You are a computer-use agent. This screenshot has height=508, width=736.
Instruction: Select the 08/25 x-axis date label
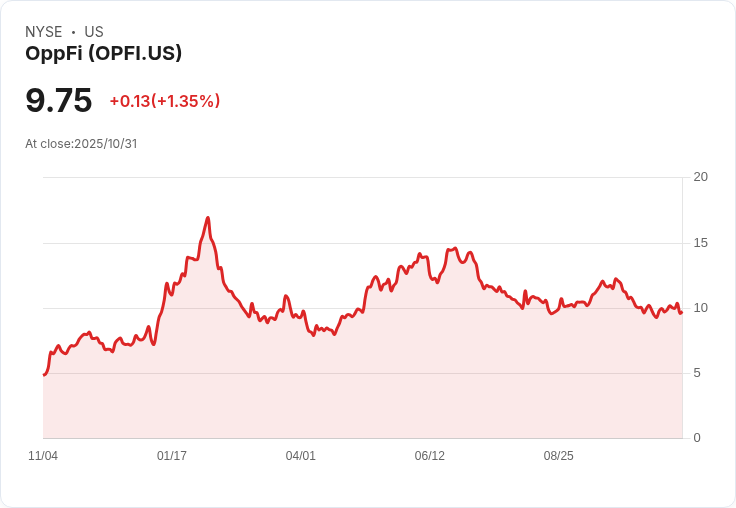pos(559,455)
